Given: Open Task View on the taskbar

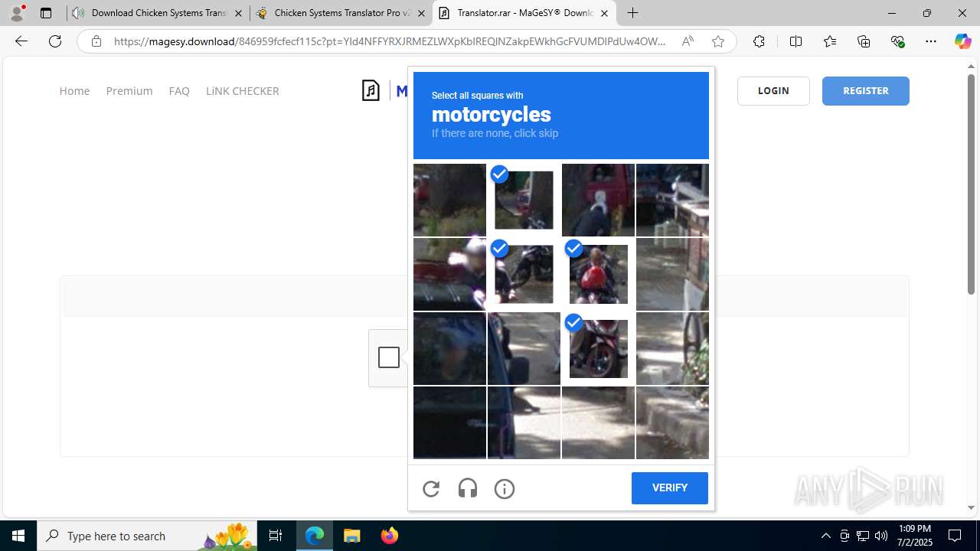Looking at the screenshot, I should 276,536.
